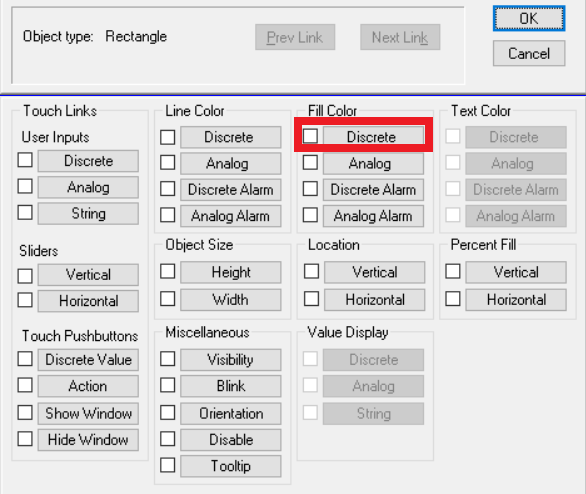Screen dimensions: 586x494
Task: Open Line Color Analog Alarm link
Action: point(231,216)
